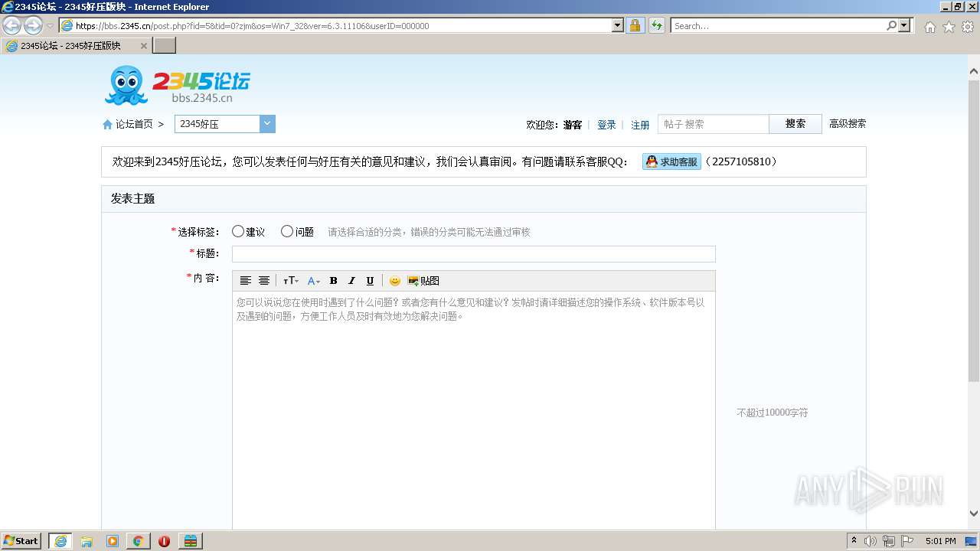Go to 论坛首页 forum home
980x551 pixels.
point(134,124)
